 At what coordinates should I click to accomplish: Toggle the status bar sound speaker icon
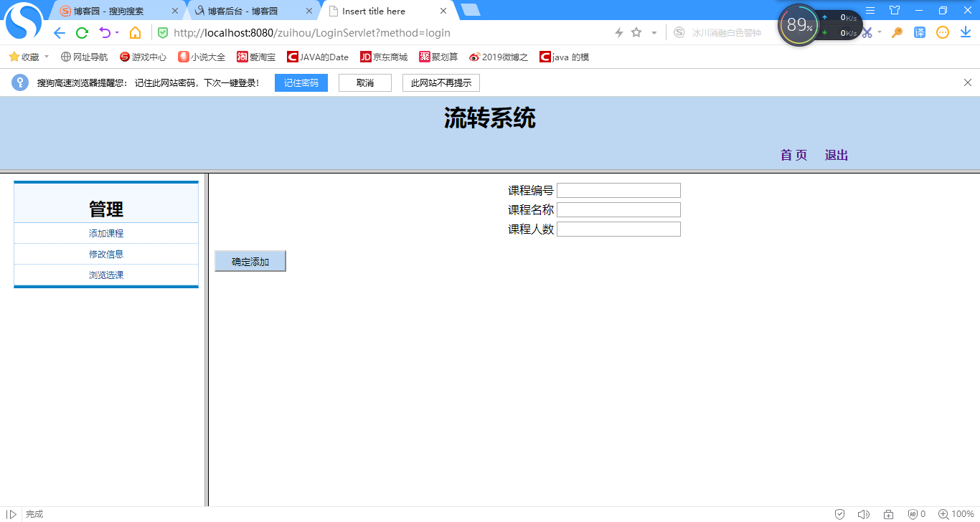pyautogui.click(x=864, y=514)
